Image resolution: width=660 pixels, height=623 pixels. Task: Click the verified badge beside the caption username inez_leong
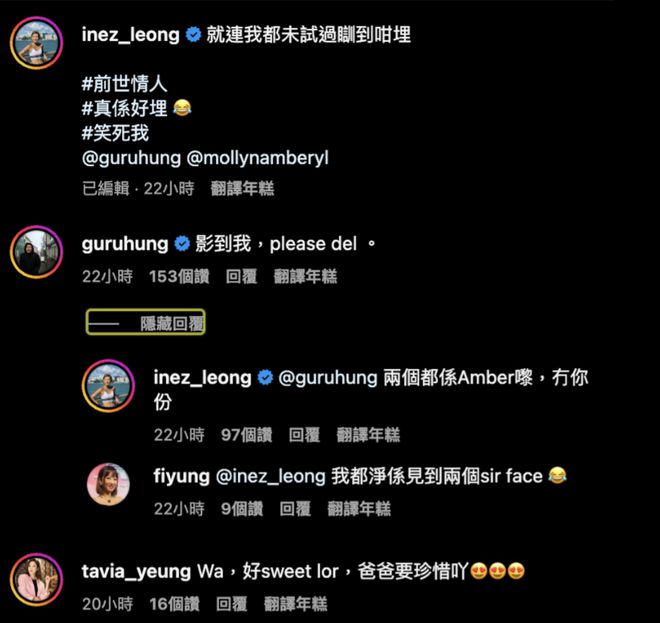coord(193,35)
